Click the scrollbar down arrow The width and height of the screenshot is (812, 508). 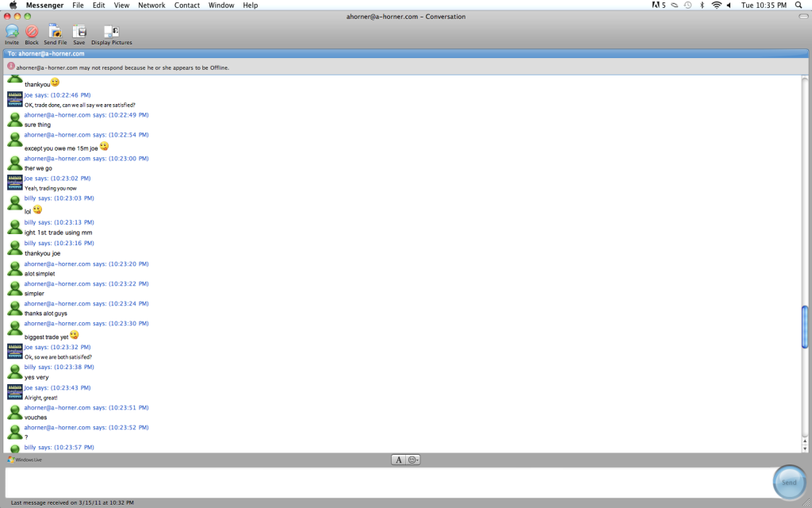pos(805,448)
